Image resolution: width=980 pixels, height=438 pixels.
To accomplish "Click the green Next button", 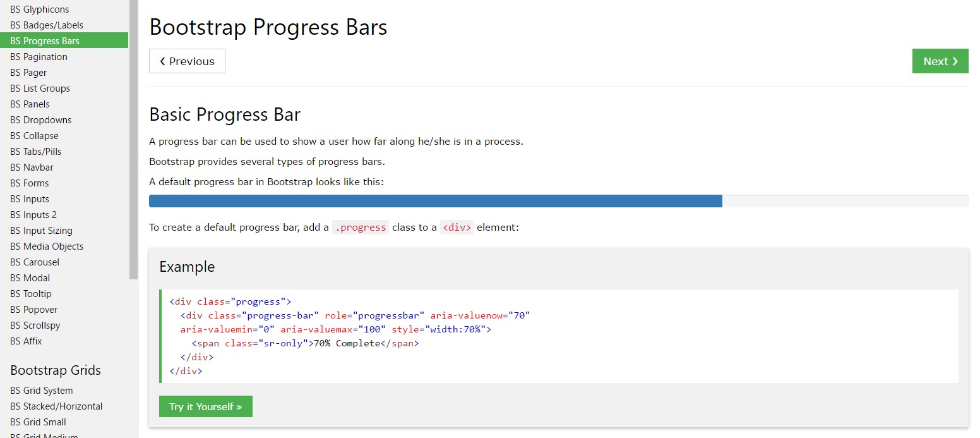I will tap(940, 61).
